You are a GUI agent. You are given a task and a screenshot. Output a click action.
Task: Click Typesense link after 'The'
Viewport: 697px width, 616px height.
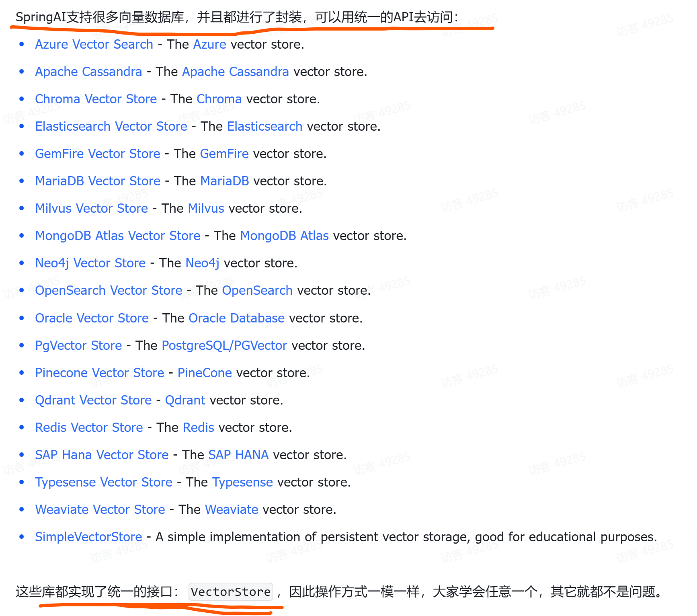[243, 482]
